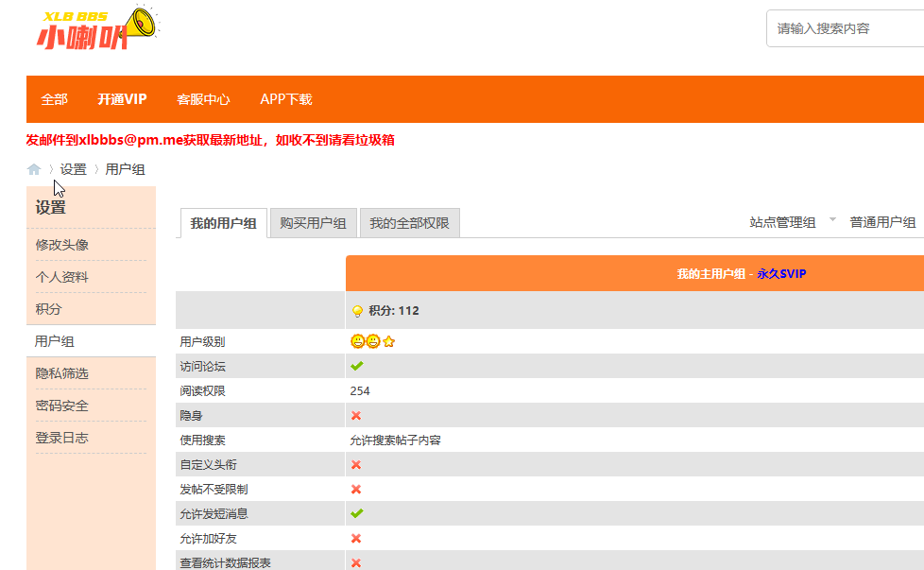Screen dimensions: 924x570
Task: Click the 用户级别 row label
Action: tap(202, 342)
